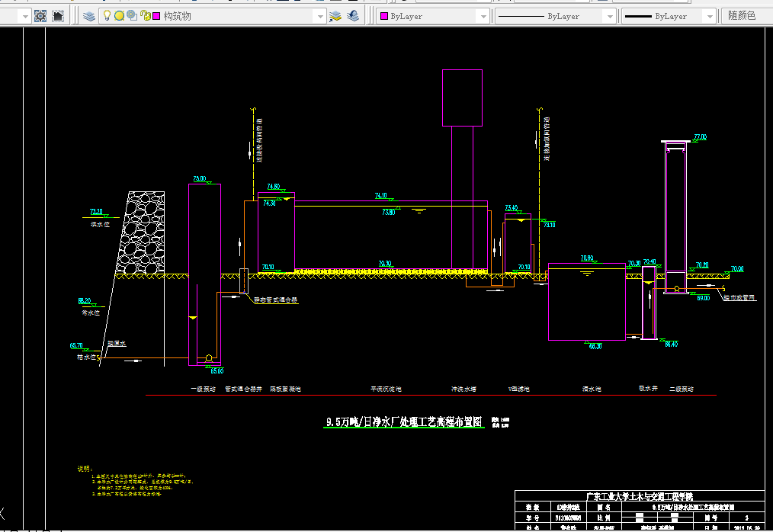Toggle freeze in current viewport icon

(x=132, y=16)
